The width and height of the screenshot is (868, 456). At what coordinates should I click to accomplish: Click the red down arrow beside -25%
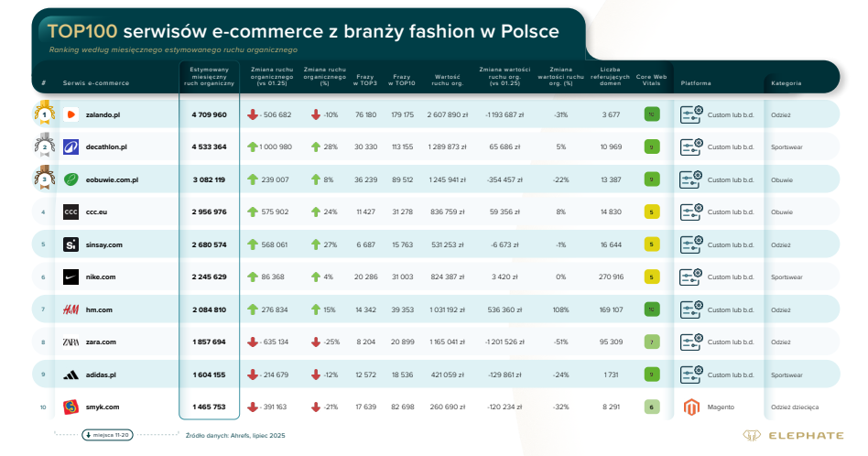point(316,342)
